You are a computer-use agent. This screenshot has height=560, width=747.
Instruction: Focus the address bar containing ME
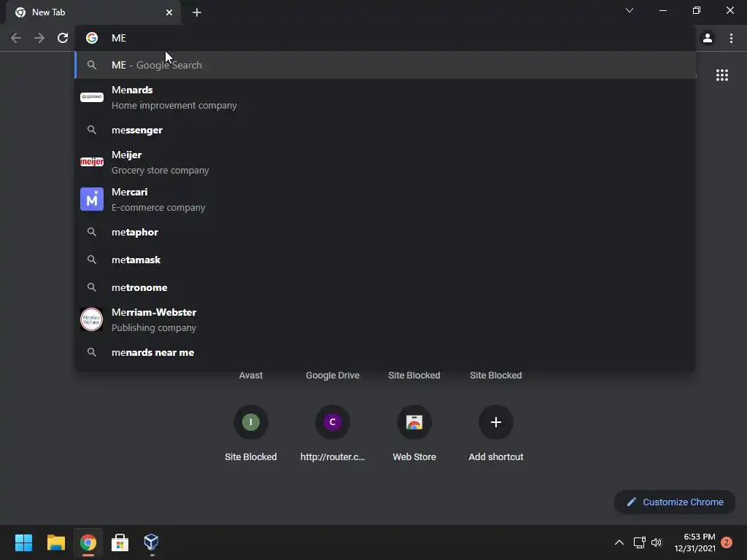click(385, 38)
